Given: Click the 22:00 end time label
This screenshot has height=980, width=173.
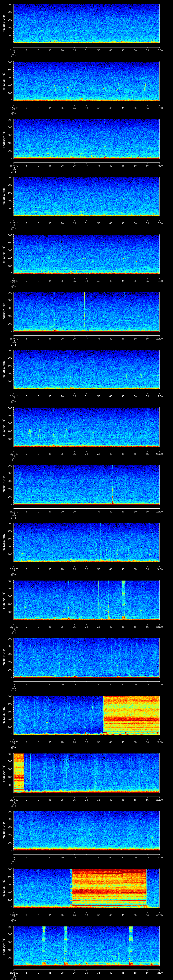Looking at the screenshot, I should point(160,454).
